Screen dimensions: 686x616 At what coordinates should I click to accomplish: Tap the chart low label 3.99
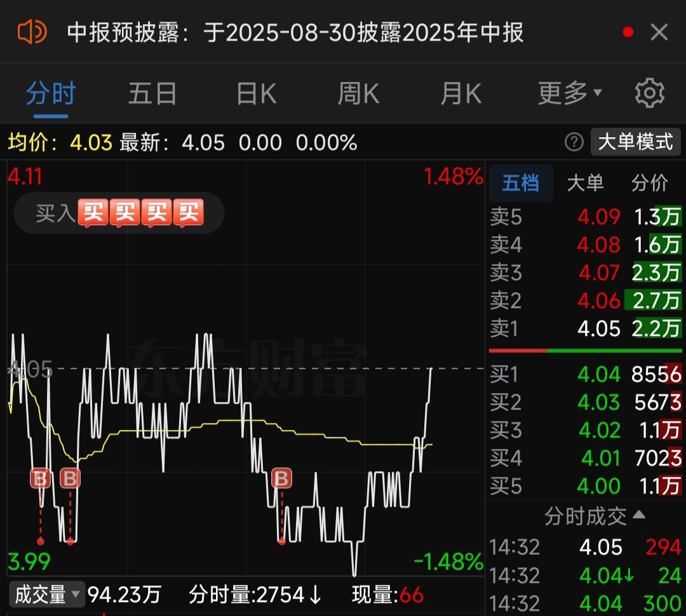coord(29,562)
